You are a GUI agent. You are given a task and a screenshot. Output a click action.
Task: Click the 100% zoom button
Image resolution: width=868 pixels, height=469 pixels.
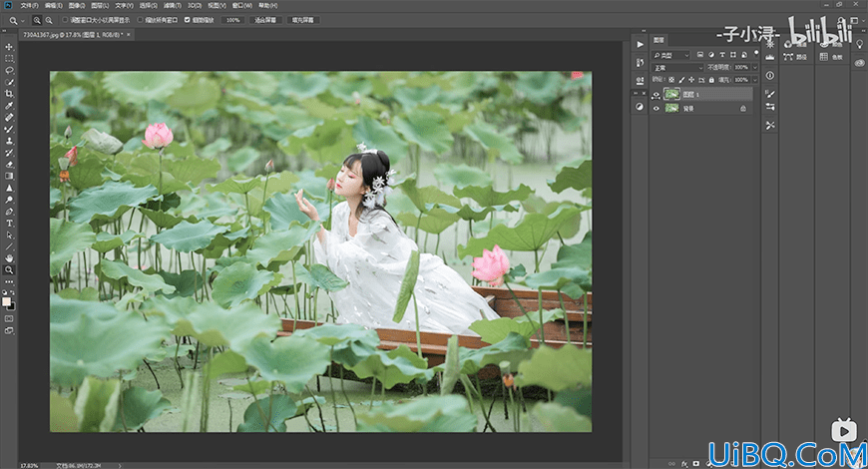tap(233, 20)
